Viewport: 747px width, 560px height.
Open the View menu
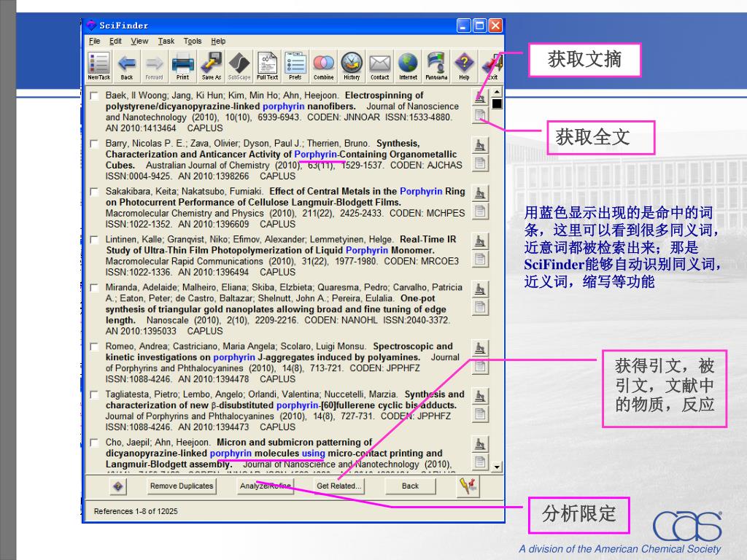tap(139, 41)
